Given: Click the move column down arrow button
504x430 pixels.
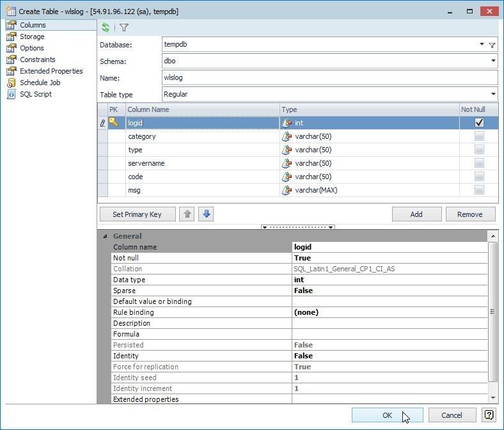Looking at the screenshot, I should click(207, 214).
